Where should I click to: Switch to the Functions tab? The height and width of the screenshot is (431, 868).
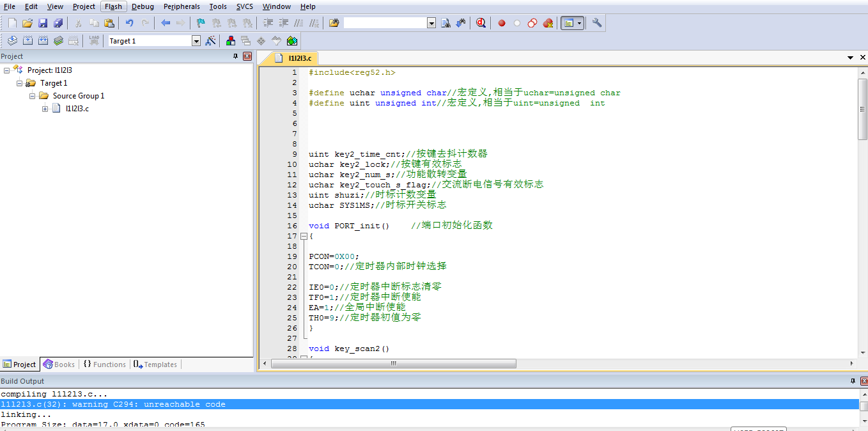105,364
